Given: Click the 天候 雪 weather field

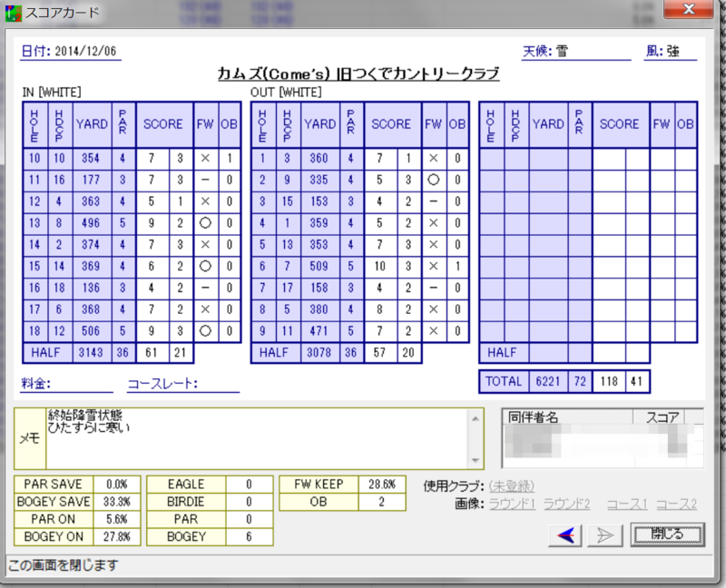Looking at the screenshot, I should pyautogui.click(x=576, y=52).
